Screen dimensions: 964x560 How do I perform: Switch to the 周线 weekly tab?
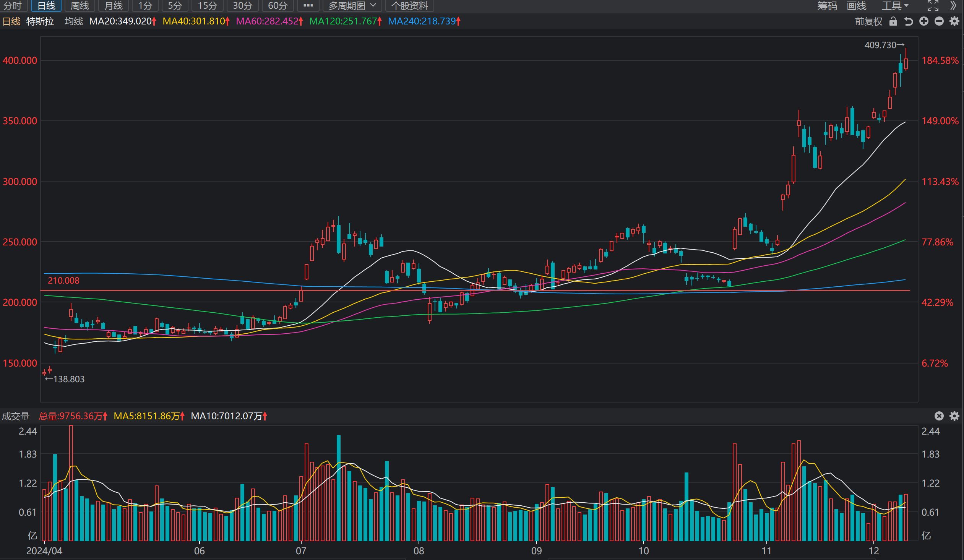tap(80, 6)
